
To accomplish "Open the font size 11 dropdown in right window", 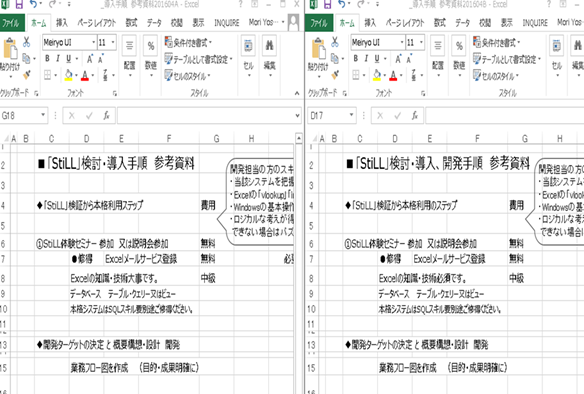I will point(421,42).
